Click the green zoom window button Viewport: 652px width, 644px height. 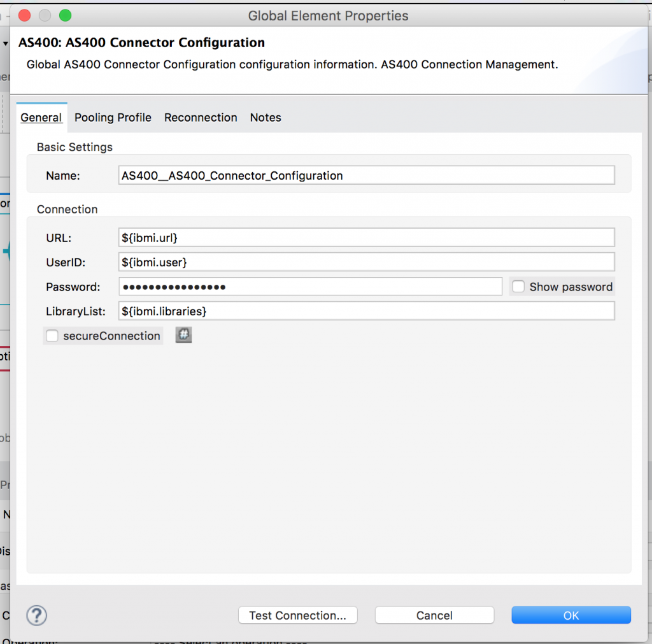tap(66, 16)
